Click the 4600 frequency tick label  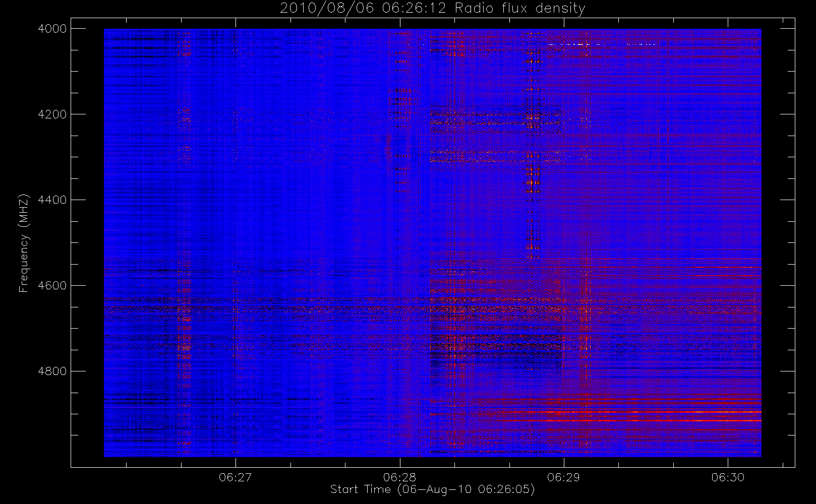[x=52, y=286]
